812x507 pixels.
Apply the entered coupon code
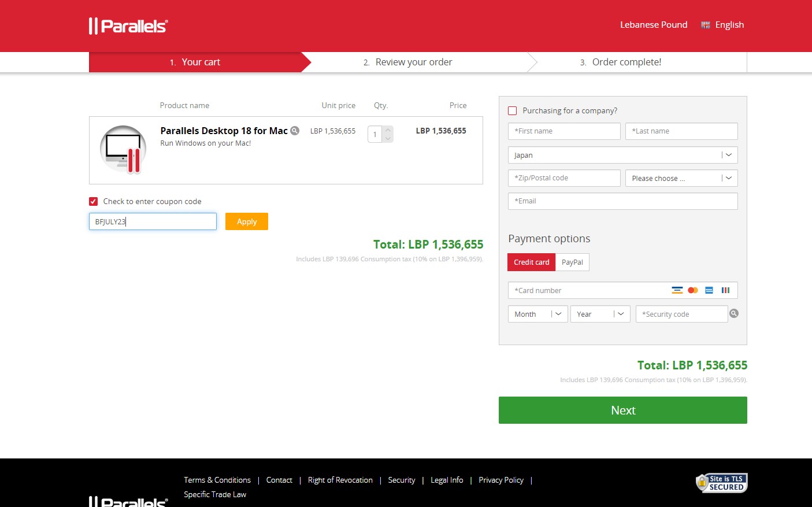click(247, 221)
